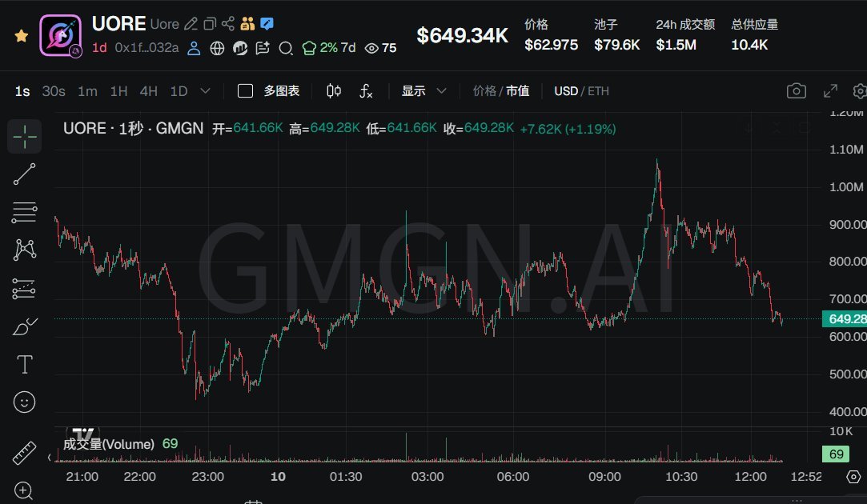The height and width of the screenshot is (504, 867).
Task: Open the candlestick chart type selector
Action: tap(333, 91)
